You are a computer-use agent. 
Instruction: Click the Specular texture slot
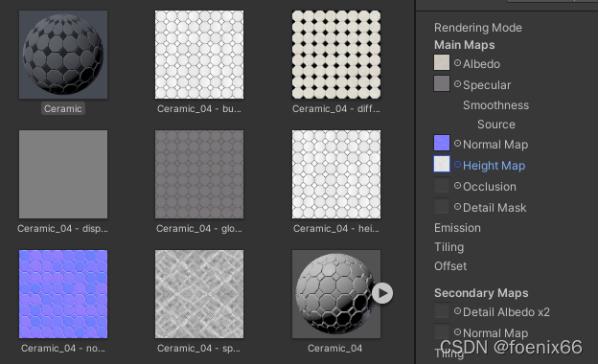click(x=442, y=83)
